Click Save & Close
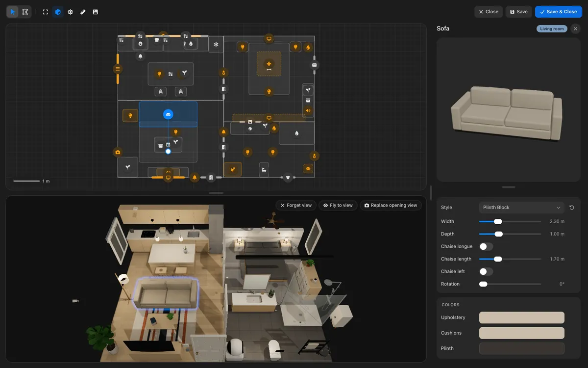This screenshot has width=588, height=368. (559, 12)
